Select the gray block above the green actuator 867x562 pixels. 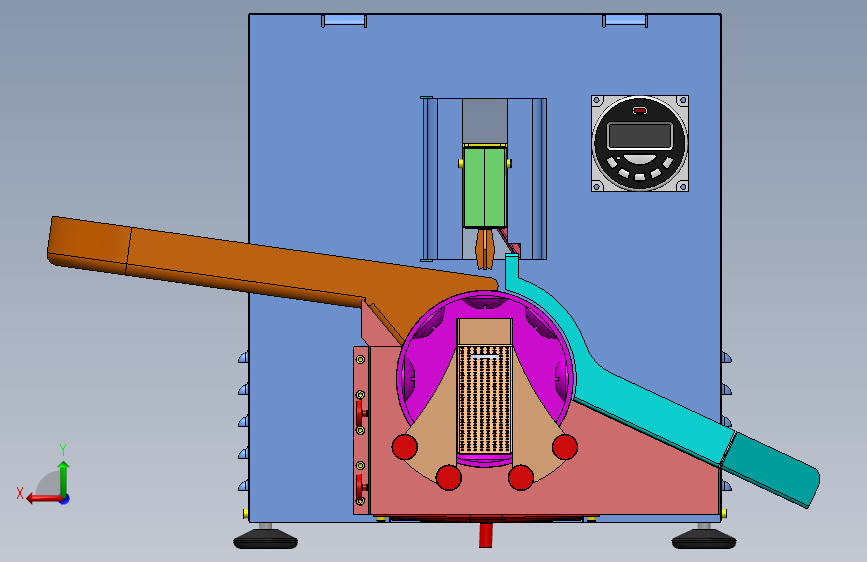pos(485,121)
